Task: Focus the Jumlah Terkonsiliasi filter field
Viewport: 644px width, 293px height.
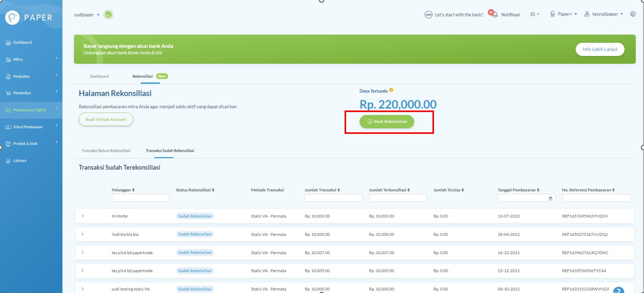Action: tap(398, 198)
